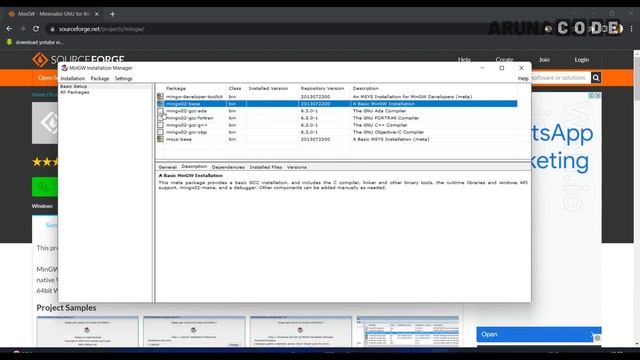Open the second Project Samples thumbnail
Image resolution: width=640 pixels, height=360 pixels.
[194, 331]
